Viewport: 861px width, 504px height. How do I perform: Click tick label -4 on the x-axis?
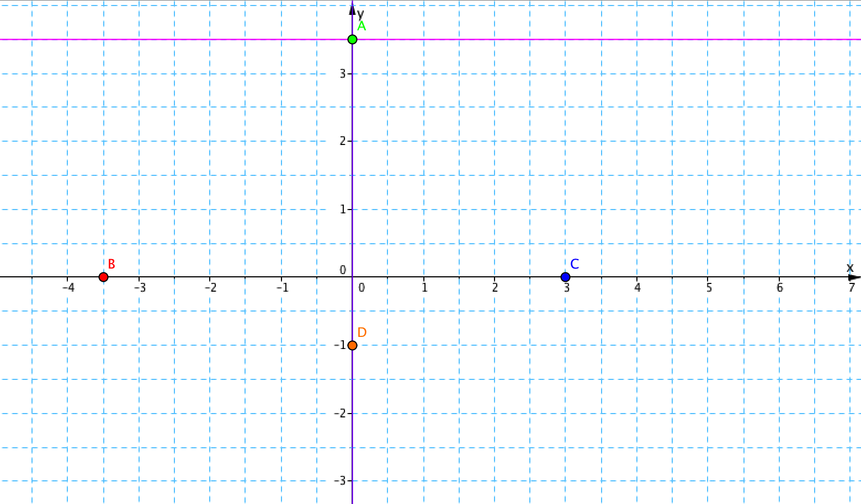tap(68, 288)
